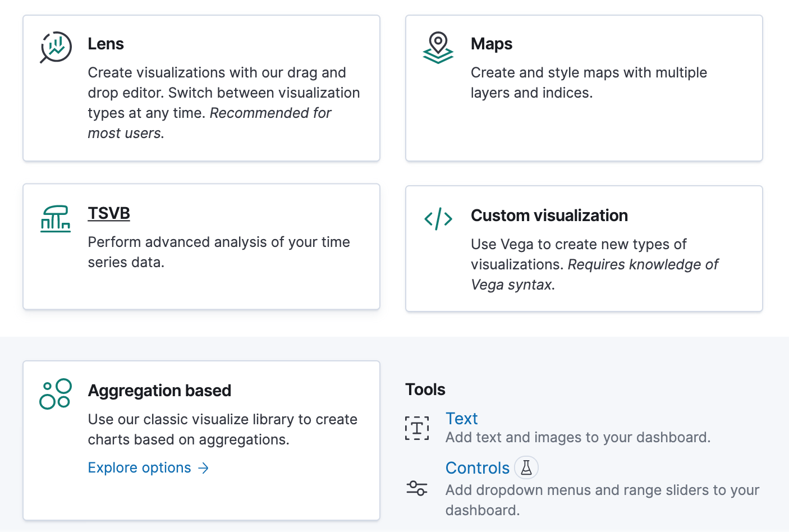Image resolution: width=789 pixels, height=532 pixels.
Task: Click the experimental beaker badge beside Controls
Action: [x=526, y=467]
